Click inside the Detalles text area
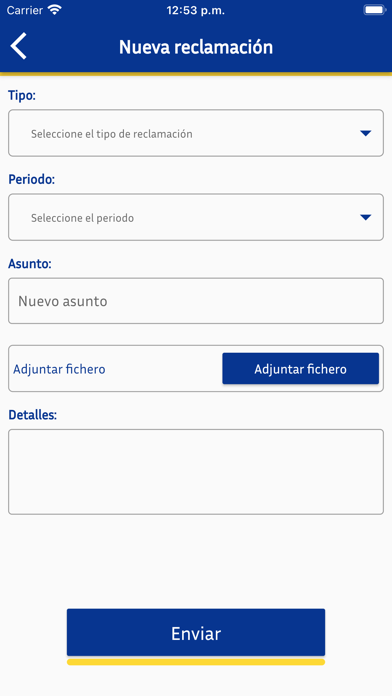The image size is (392, 696). (196, 472)
